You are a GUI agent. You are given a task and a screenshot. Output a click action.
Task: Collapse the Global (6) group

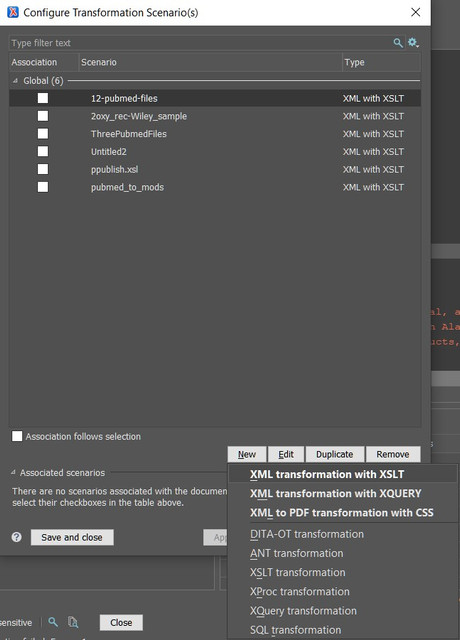tap(15, 81)
